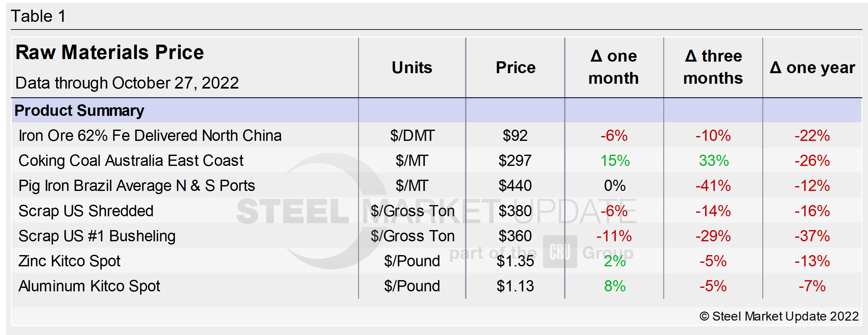Click the $/DMT units cell

pyautogui.click(x=412, y=136)
